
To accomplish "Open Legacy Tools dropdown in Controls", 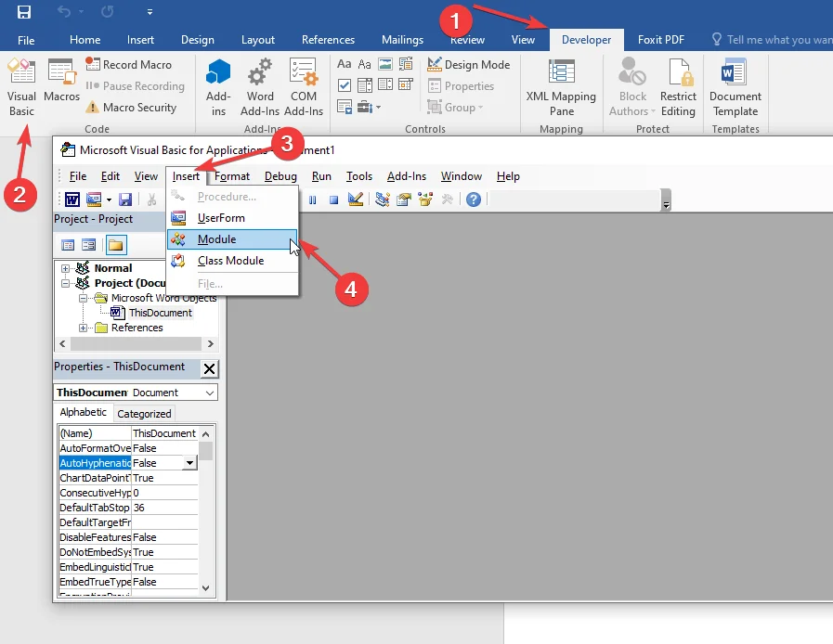I will click(369, 108).
